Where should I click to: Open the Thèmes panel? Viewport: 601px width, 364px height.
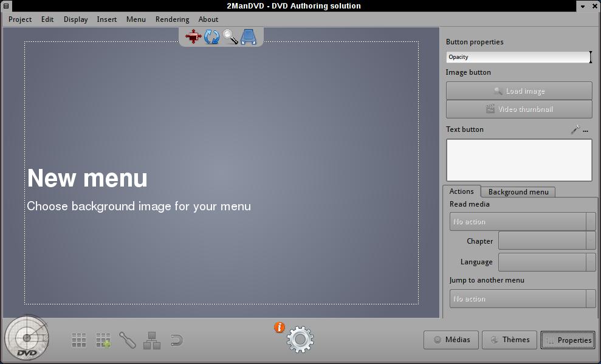pos(509,340)
